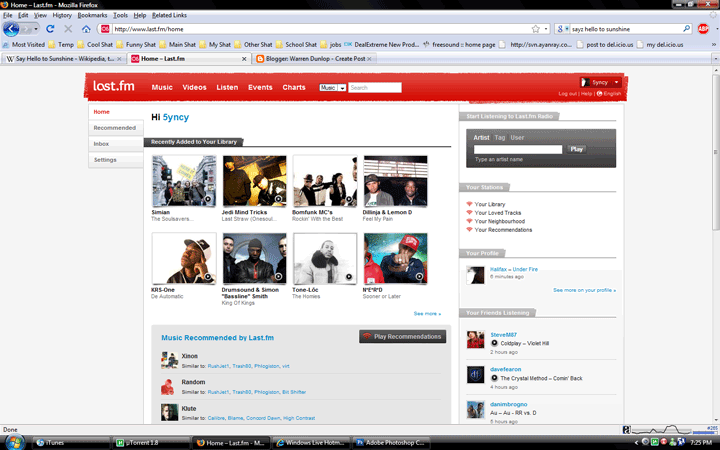
Task: Click the search magnifier icon
Action: point(686,28)
